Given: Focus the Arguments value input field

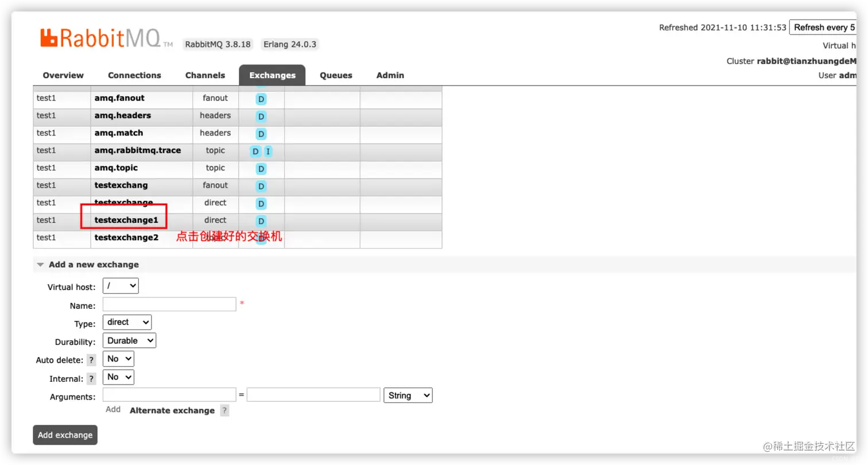Looking at the screenshot, I should [x=313, y=394].
